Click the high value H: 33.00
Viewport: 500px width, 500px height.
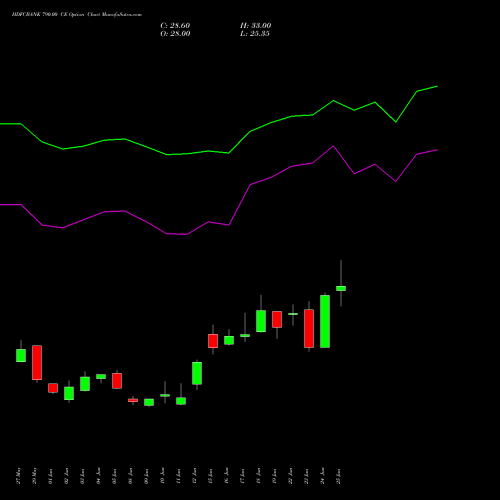255,26
